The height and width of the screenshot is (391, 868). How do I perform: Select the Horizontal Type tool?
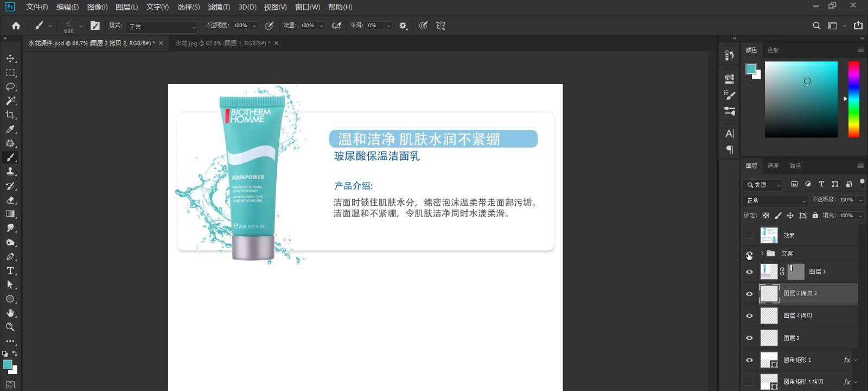pyautogui.click(x=10, y=270)
